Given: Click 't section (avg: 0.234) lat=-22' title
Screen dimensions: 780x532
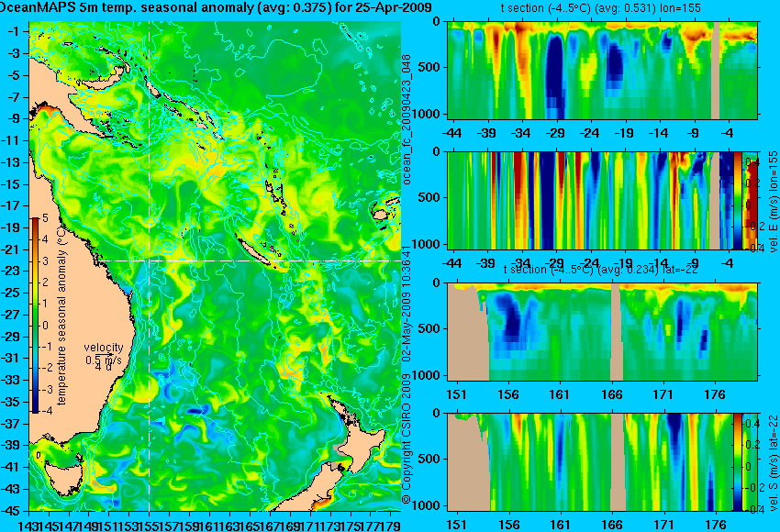Looking at the screenshot, I should point(600,269).
